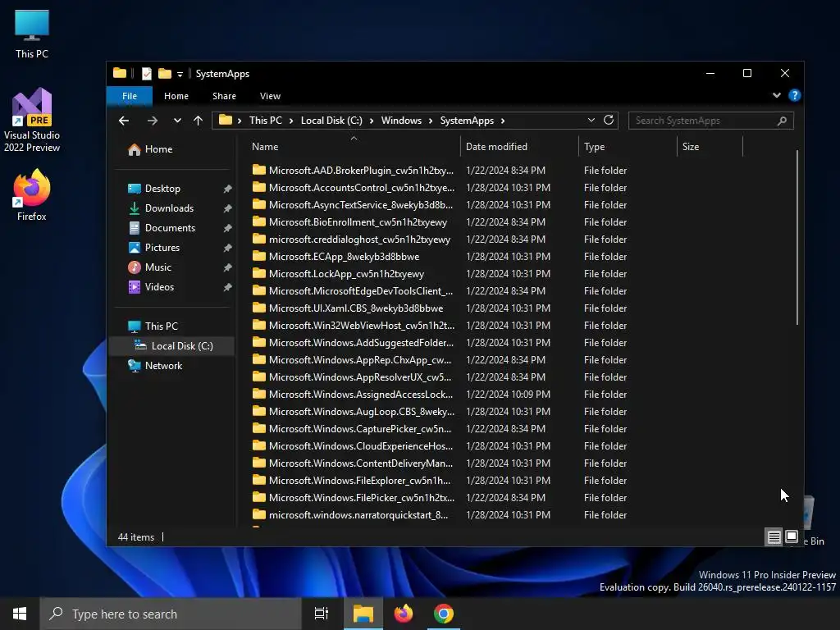
Task: Click the Forward navigation arrow
Action: (153, 121)
